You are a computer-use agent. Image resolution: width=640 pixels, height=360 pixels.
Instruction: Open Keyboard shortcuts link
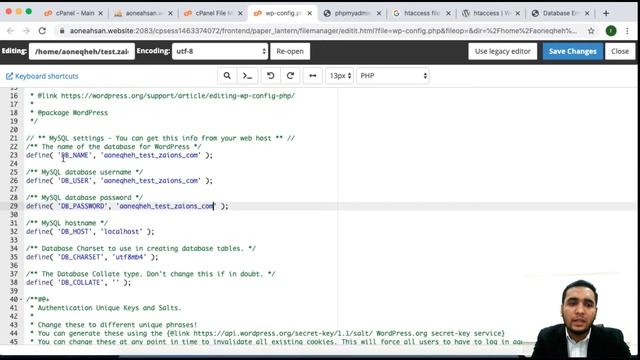point(42,76)
